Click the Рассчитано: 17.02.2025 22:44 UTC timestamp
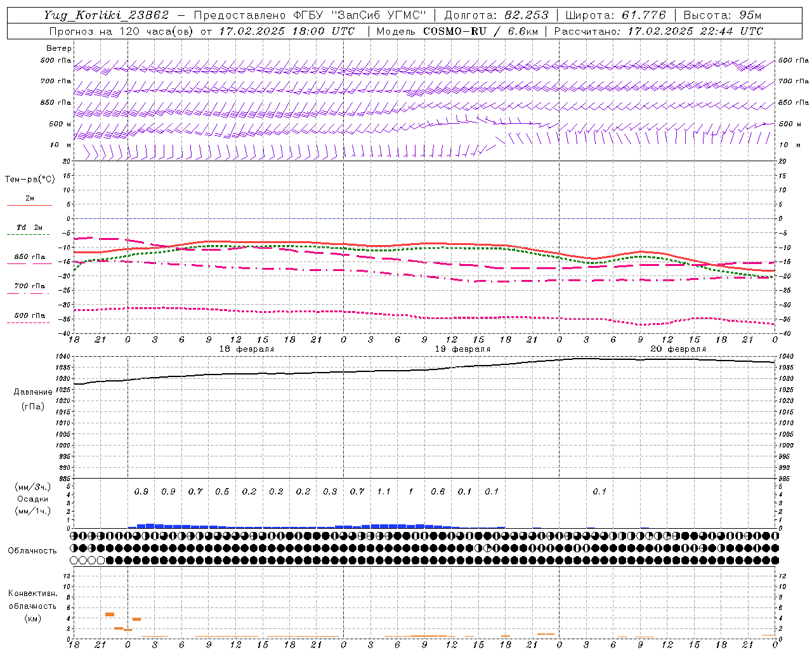Viewport: 812px width, 650px height. coord(658,31)
